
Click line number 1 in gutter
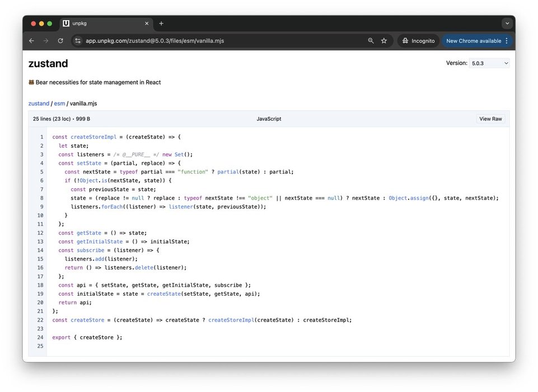(42, 137)
